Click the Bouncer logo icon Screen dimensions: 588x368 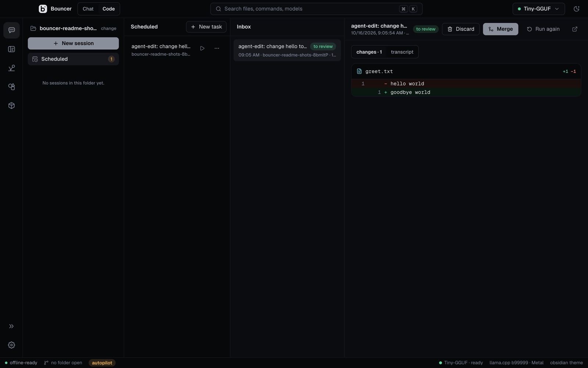(x=43, y=9)
